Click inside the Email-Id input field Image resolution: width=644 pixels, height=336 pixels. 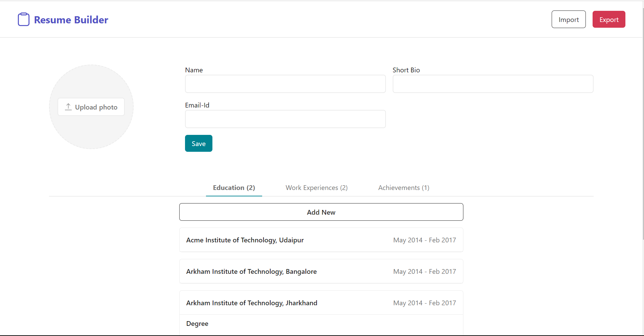[285, 119]
